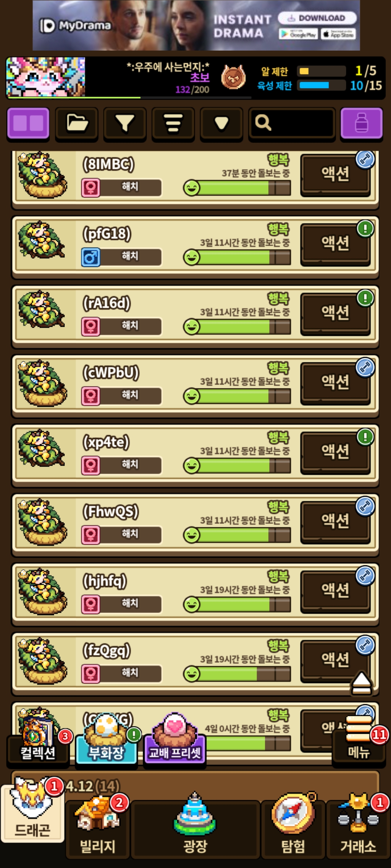The height and width of the screenshot is (868, 391).
Task: Tap the 액션 button for dragon pfG18
Action: [335, 243]
